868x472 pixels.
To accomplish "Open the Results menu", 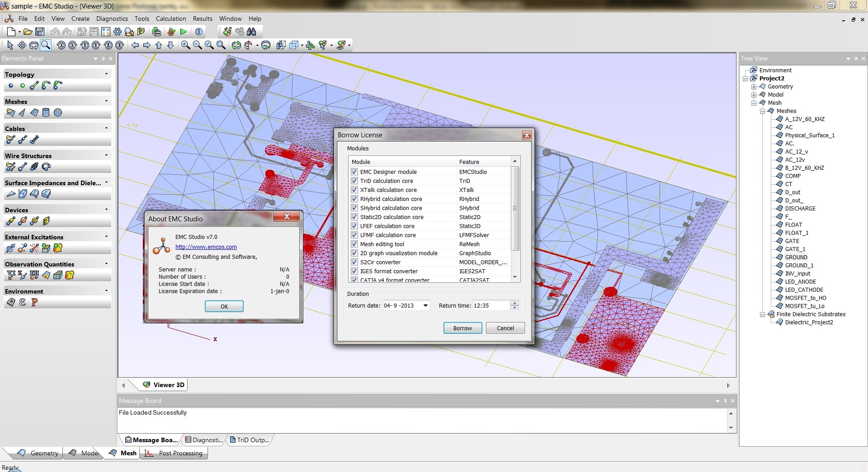I will (203, 19).
